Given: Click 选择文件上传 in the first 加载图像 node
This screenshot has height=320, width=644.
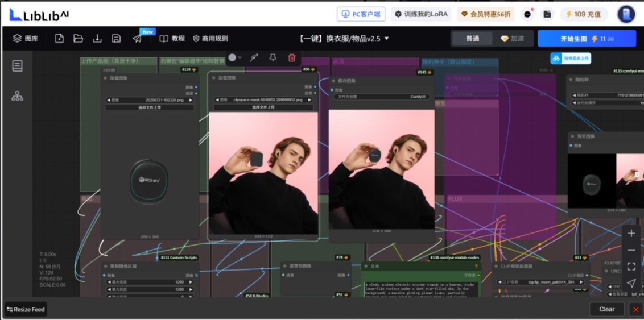Looking at the screenshot, I should [x=150, y=107].
